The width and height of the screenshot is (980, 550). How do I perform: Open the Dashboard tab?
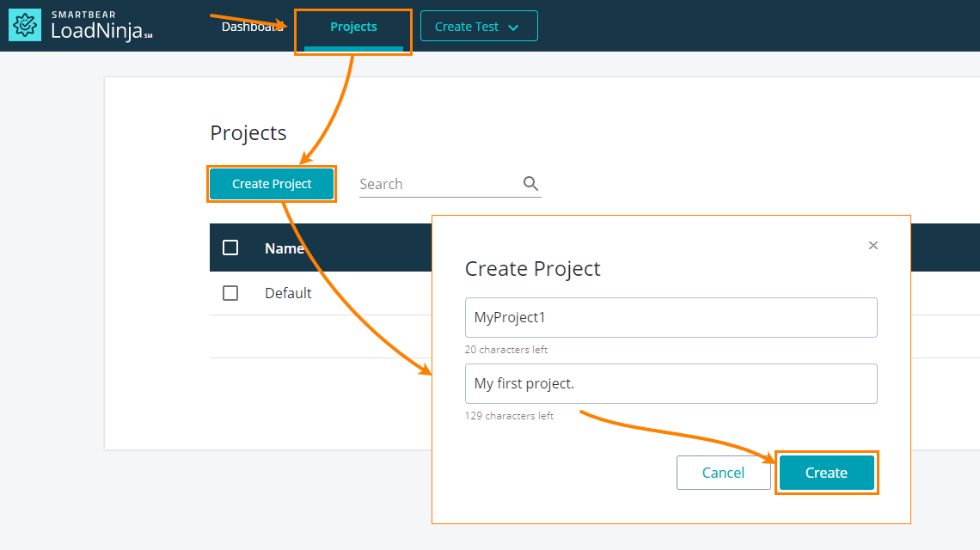coord(253,27)
